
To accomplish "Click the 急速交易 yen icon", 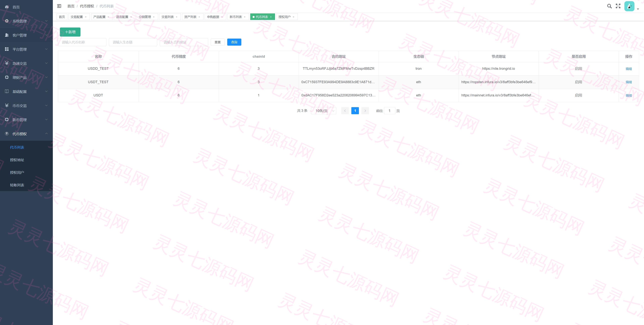I will tap(7, 63).
